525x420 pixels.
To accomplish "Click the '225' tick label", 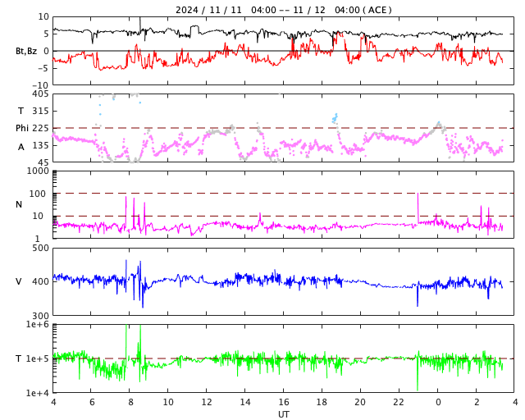I will coord(40,128).
